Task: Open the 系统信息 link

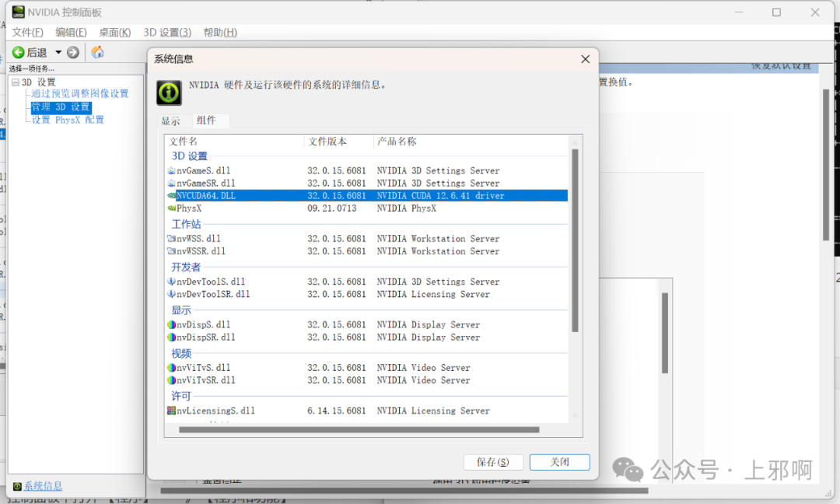Action: pyautogui.click(x=43, y=486)
